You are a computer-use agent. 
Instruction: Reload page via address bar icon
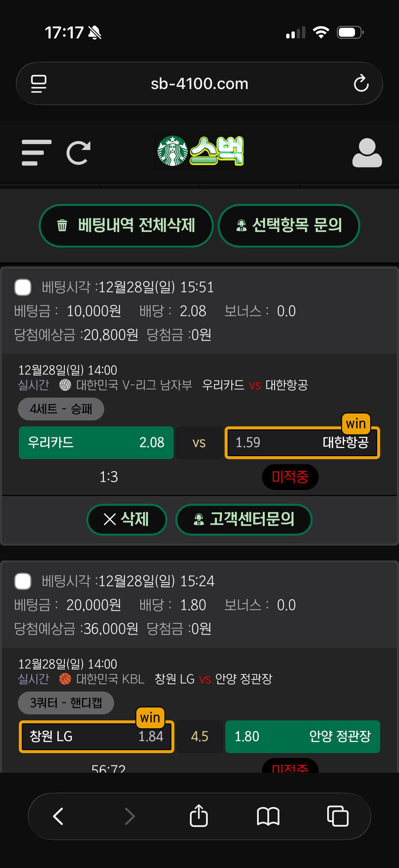point(361,83)
